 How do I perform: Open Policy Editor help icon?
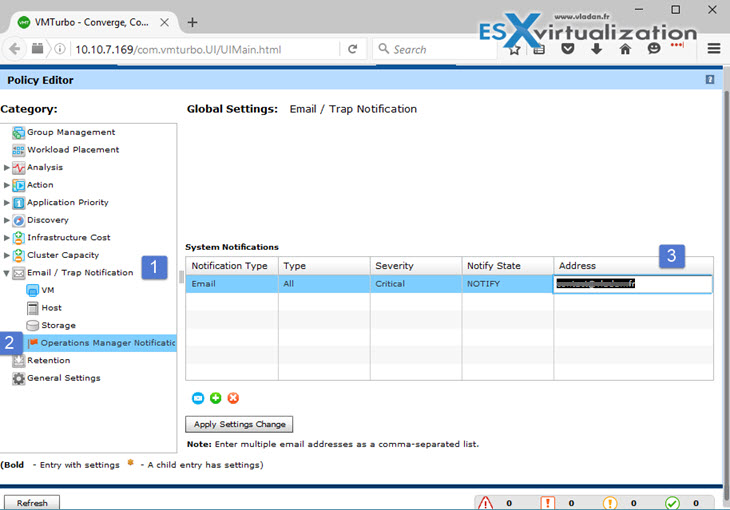coord(710,80)
